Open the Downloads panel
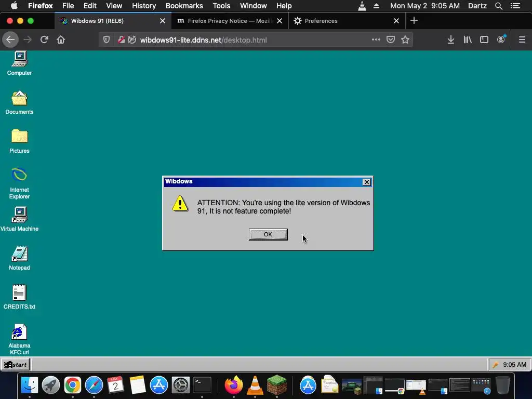The height and width of the screenshot is (399, 532). (x=450, y=39)
